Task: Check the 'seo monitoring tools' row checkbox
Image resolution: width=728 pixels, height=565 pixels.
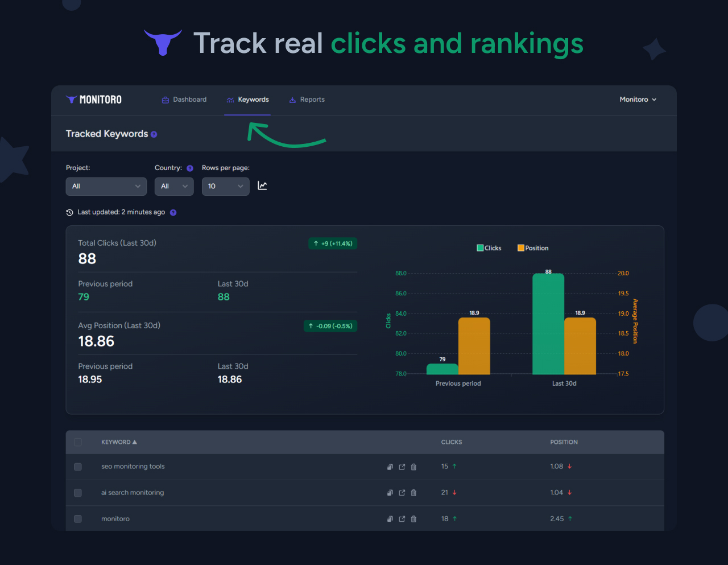Action: tap(78, 467)
